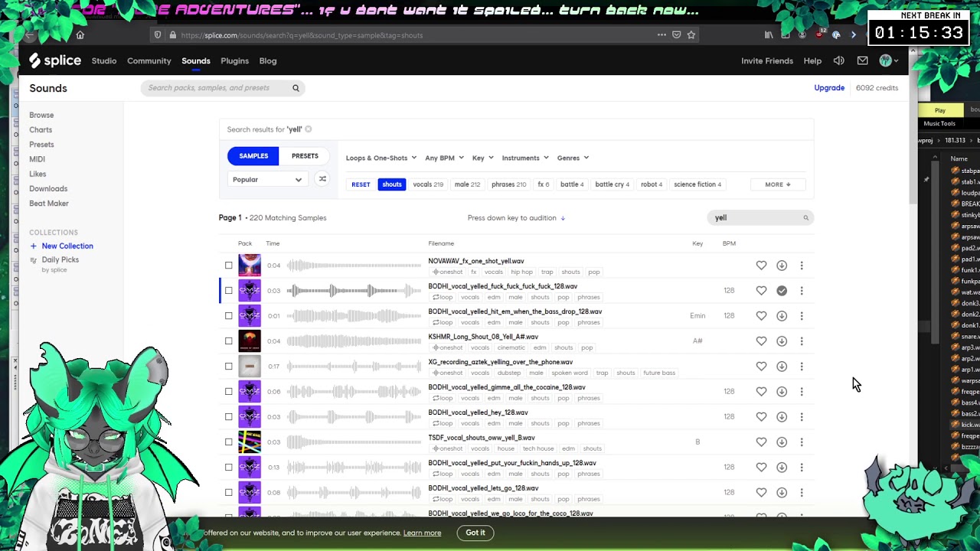Download KSHMR_Long_Shout_08_Yell sample
Viewport: 980px width, 551px height.
pyautogui.click(x=782, y=341)
